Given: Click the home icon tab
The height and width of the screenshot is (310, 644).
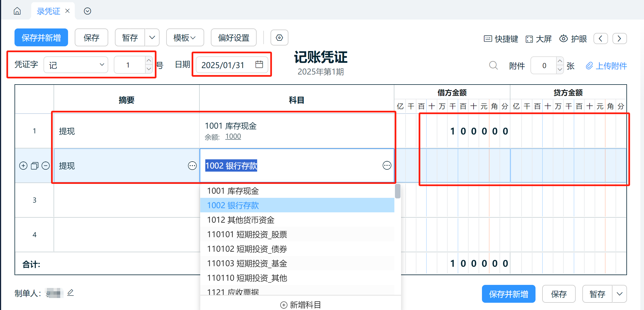Looking at the screenshot, I should (17, 11).
